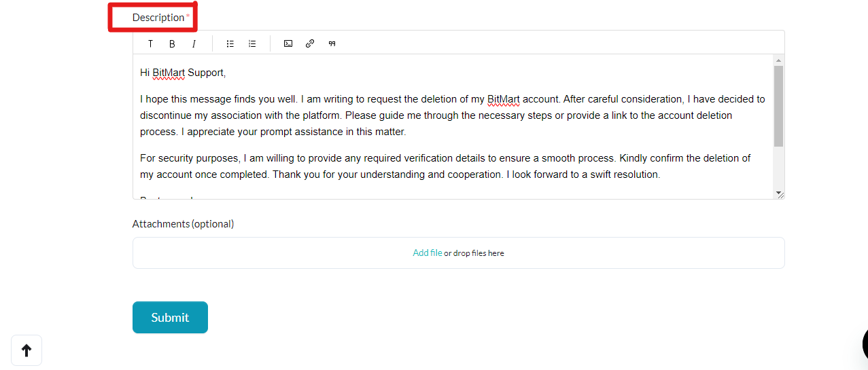The image size is (868, 370).
Task: Click the paragraph starting "I hope this message"
Action: (453, 115)
